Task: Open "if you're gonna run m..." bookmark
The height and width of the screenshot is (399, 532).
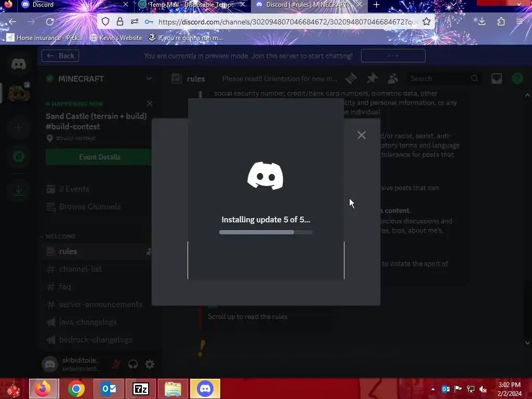Action: (185, 37)
